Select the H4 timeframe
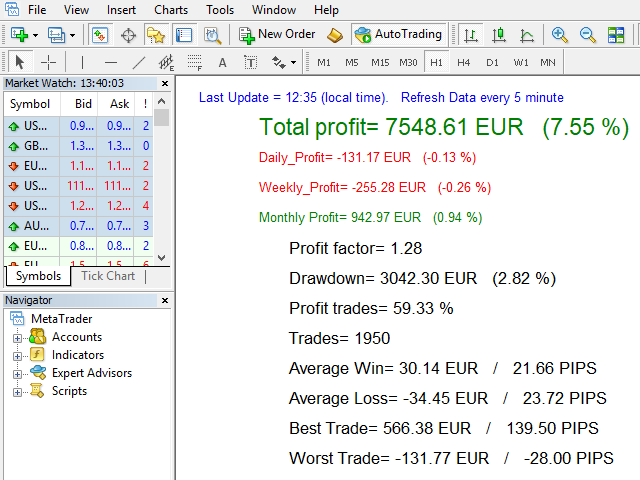The width and height of the screenshot is (640, 480). coord(464,62)
